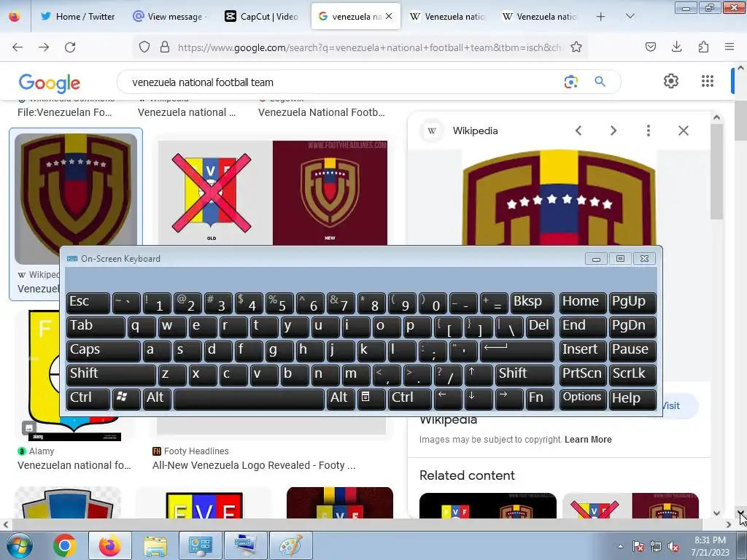The image size is (747, 560).
Task: Click Help key on On-Screen Keyboard
Action: (632, 398)
